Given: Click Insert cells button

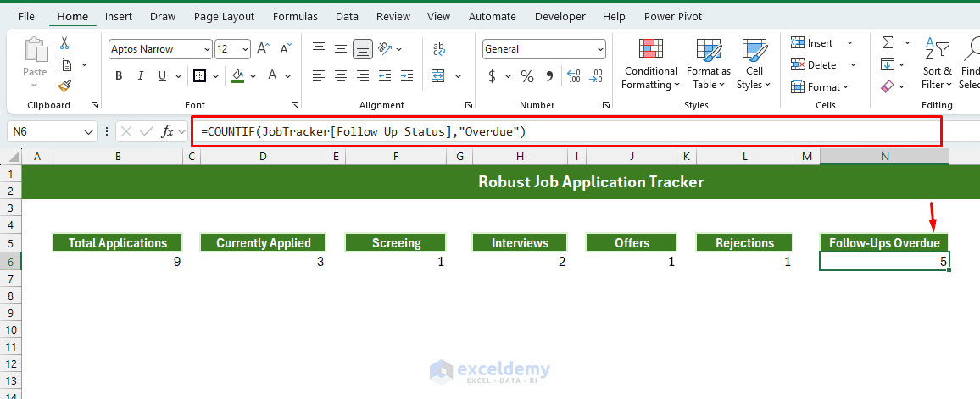Looking at the screenshot, I should [x=812, y=43].
